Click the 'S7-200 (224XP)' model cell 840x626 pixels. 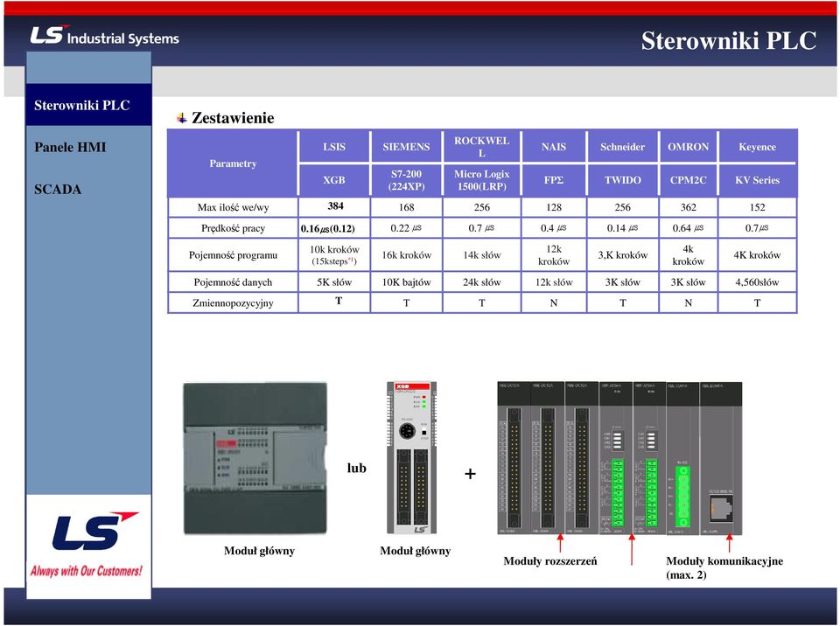click(406, 180)
